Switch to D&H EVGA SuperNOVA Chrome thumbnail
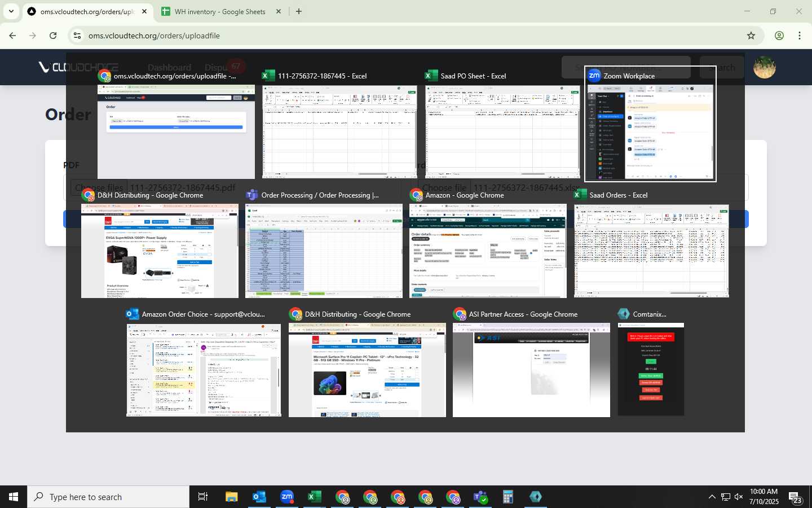The image size is (812, 508). (160, 251)
